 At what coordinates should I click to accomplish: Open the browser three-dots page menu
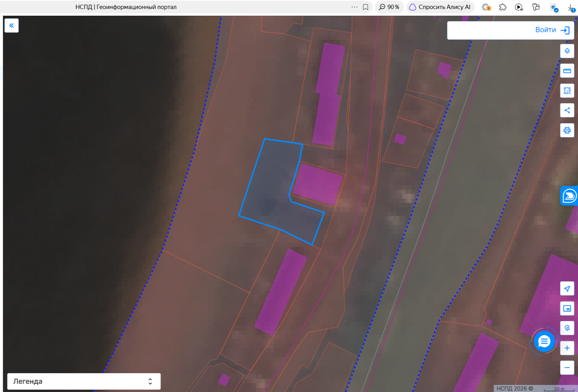[354, 7]
